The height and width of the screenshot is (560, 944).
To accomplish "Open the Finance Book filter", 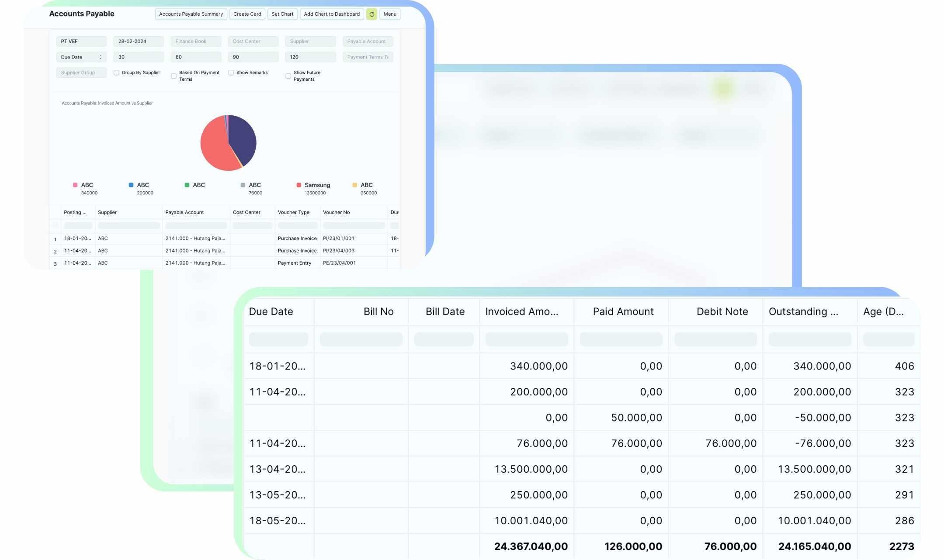I will [x=195, y=41].
